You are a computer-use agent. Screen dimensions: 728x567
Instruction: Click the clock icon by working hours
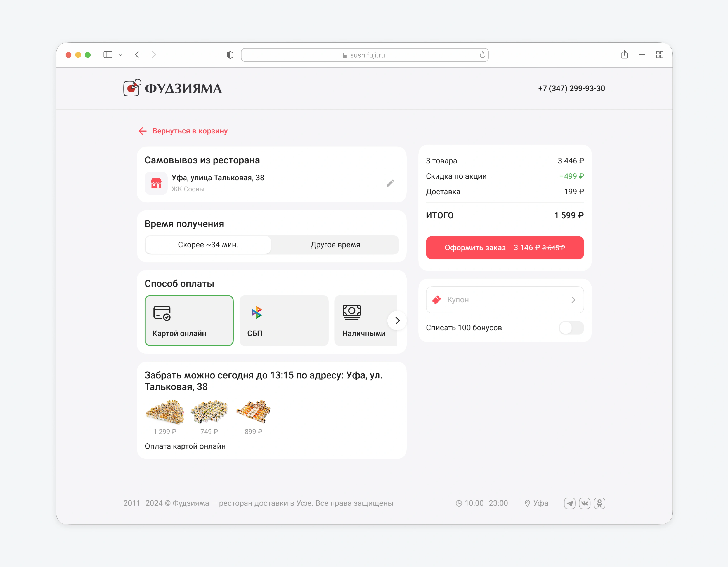tap(459, 503)
